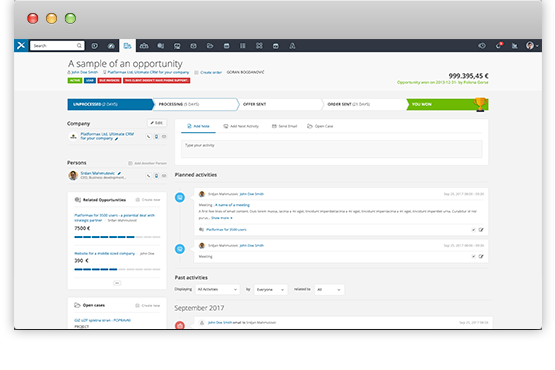Click the green ACTIVE tag
Viewport: 555px width, 370px height.
[75, 80]
